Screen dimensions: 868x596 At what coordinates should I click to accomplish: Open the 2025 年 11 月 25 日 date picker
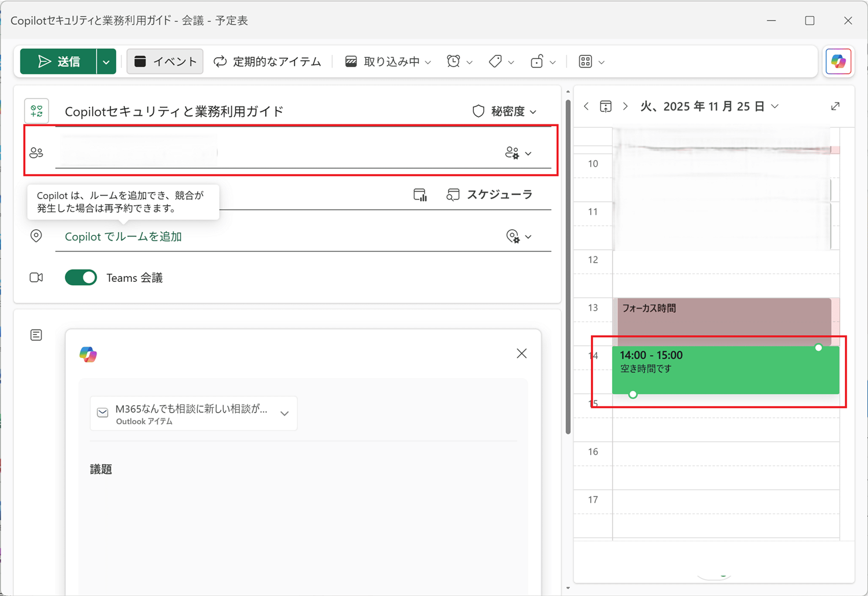tap(709, 106)
